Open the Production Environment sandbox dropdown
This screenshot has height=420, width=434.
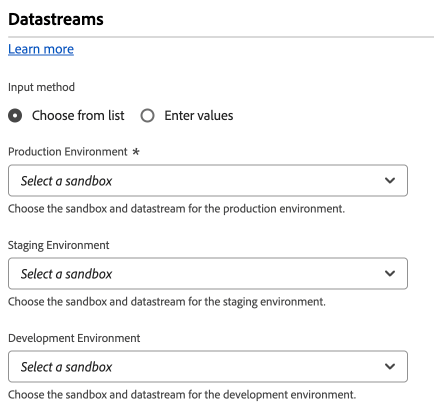(x=208, y=181)
